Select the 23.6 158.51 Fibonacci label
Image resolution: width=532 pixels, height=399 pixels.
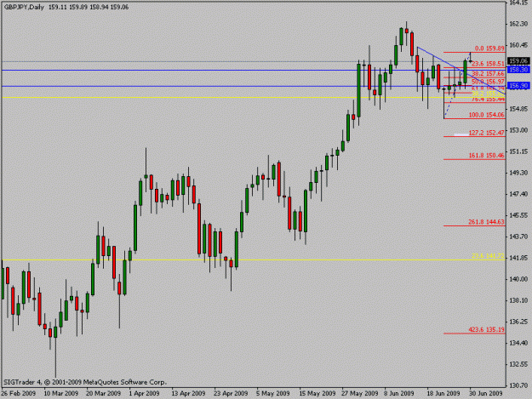[489, 64]
